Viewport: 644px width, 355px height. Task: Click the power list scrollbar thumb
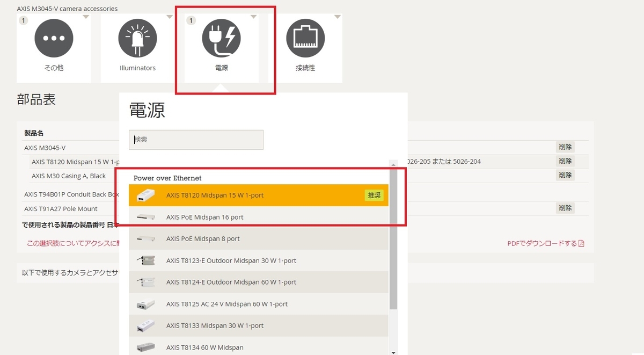point(393,239)
